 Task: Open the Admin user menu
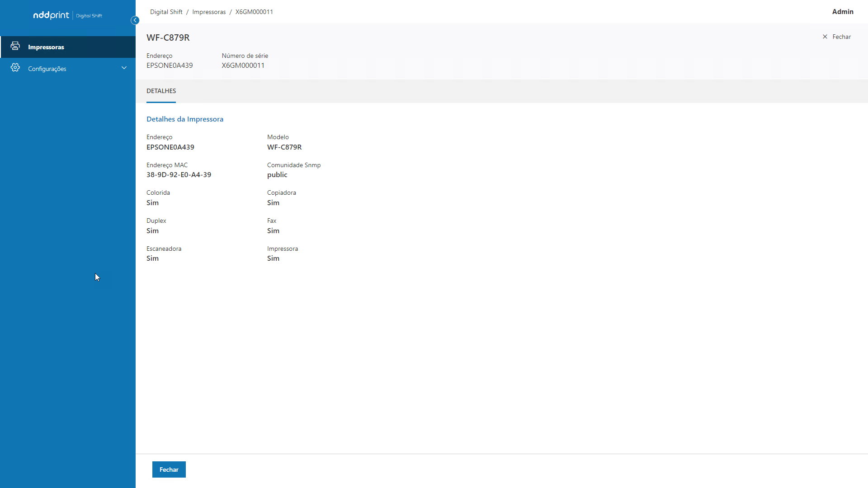843,12
